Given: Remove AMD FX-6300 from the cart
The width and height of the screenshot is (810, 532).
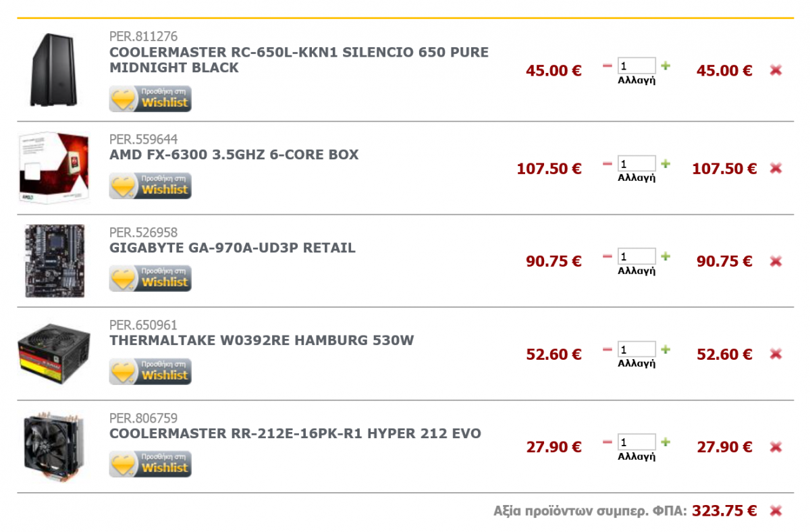Looking at the screenshot, I should (776, 168).
